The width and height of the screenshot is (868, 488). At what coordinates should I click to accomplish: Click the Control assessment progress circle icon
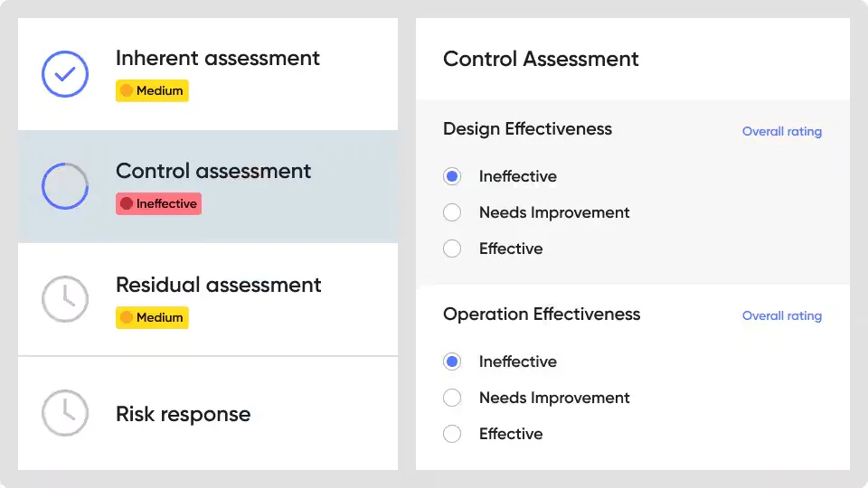click(65, 186)
